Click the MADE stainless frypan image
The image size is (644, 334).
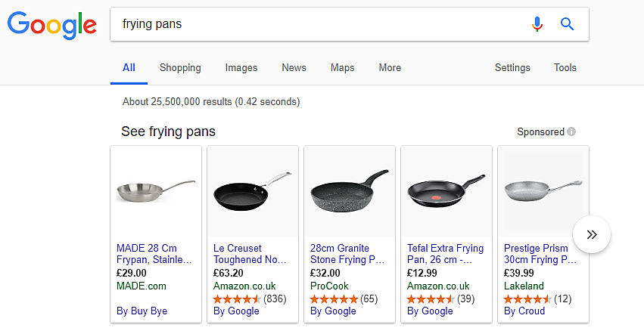(156, 190)
